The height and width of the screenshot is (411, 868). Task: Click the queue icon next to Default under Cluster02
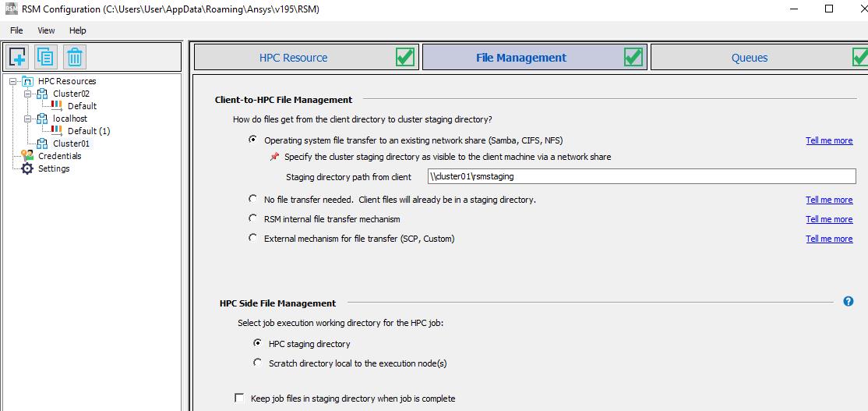tap(56, 106)
